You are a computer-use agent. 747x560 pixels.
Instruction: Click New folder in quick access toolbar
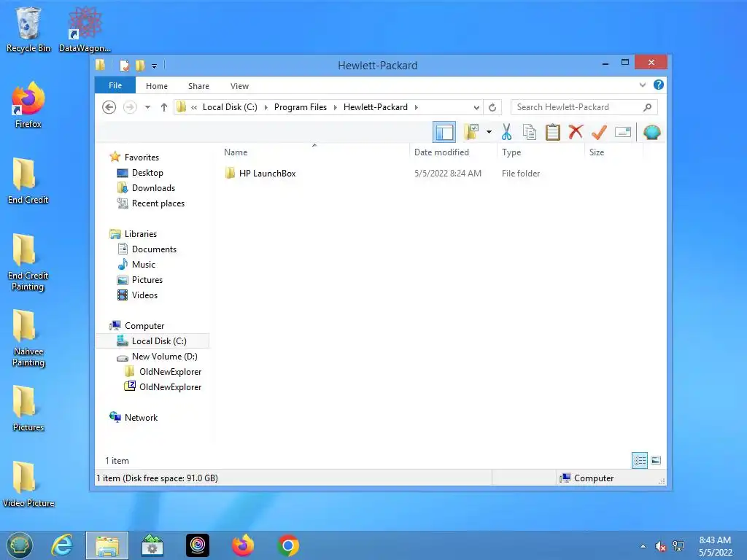pos(140,65)
